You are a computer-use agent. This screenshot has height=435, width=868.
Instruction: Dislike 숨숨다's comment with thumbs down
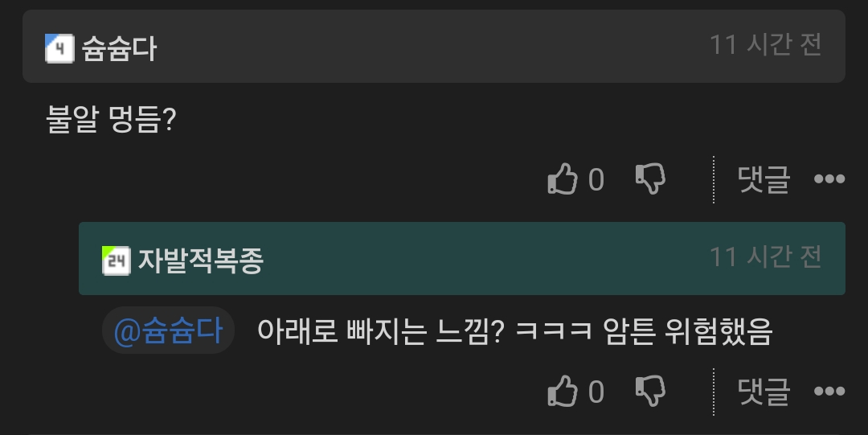(x=650, y=179)
